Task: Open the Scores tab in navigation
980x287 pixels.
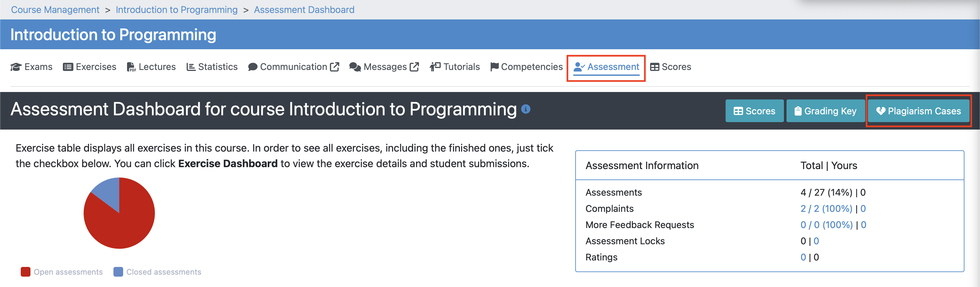Action: coord(671,67)
